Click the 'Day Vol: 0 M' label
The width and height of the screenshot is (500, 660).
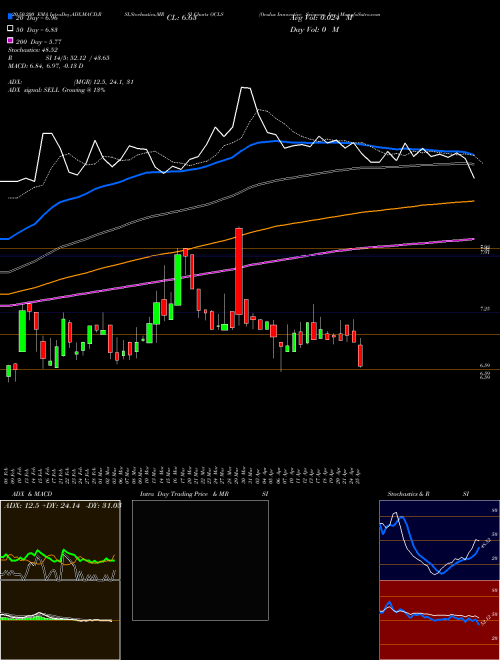[x=314, y=30]
